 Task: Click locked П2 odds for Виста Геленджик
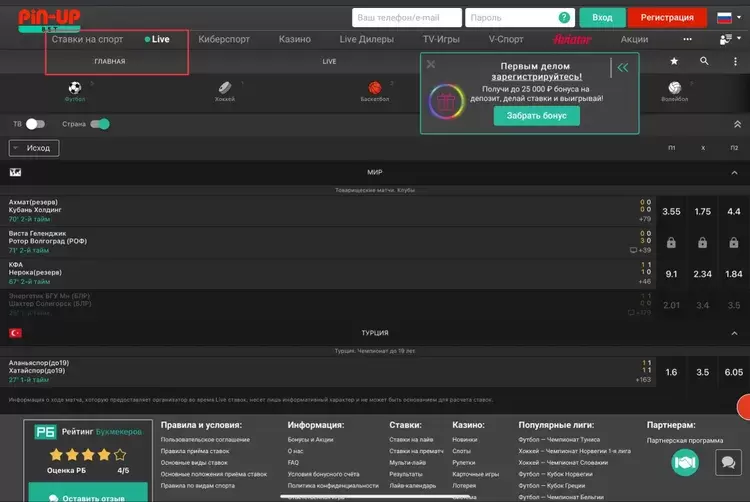point(734,242)
